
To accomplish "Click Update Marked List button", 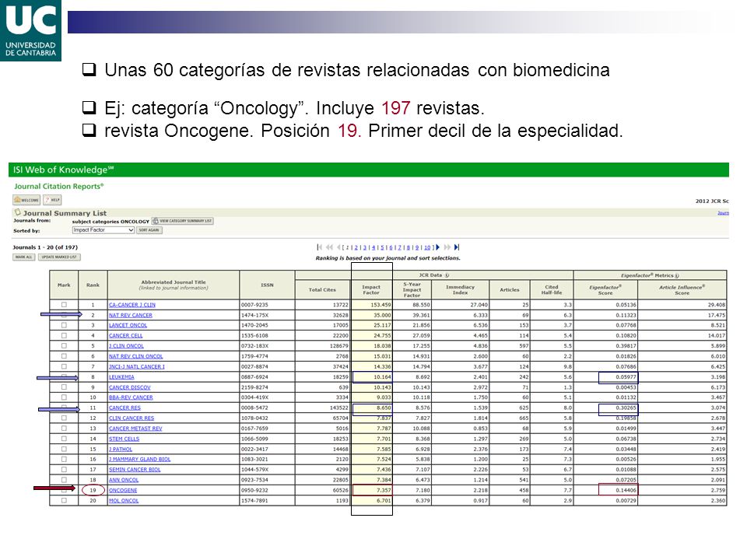I will (x=59, y=257).
